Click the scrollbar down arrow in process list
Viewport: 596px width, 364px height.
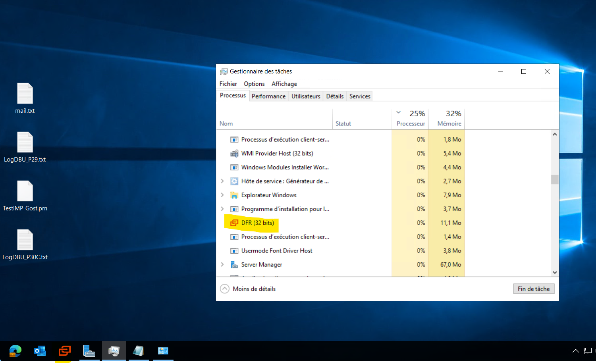pyautogui.click(x=555, y=272)
